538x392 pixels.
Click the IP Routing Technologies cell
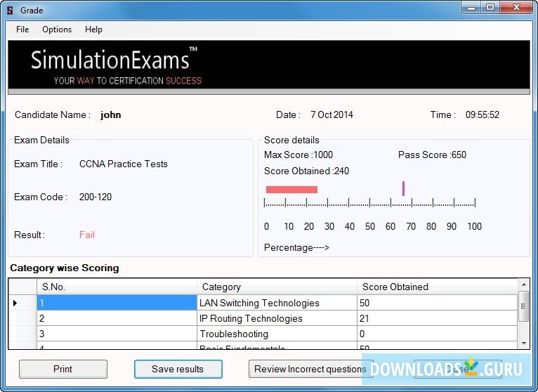[x=277, y=318]
